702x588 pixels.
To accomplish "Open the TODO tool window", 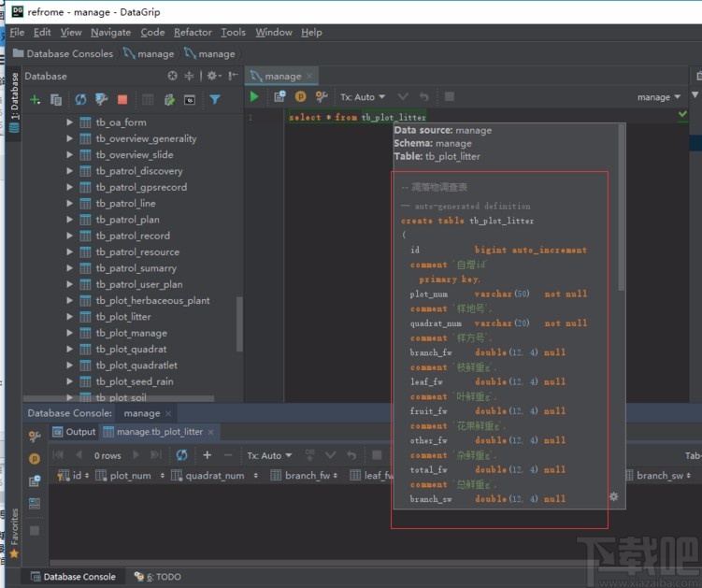I will (x=156, y=577).
